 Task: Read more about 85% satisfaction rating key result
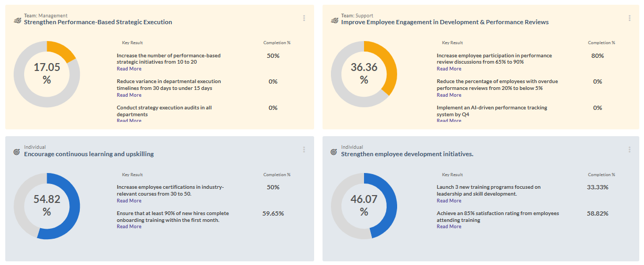[449, 227]
